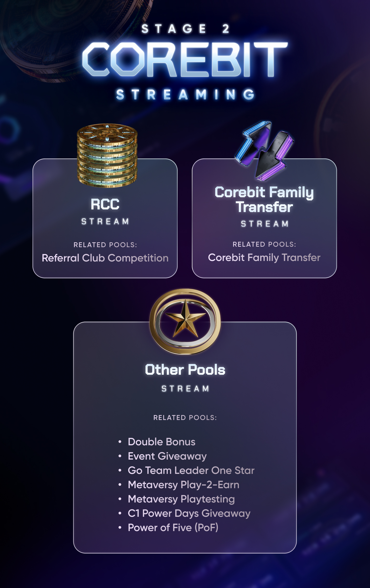Click the glowing COREBIT logo title
The width and height of the screenshot is (370, 588).
(185, 60)
